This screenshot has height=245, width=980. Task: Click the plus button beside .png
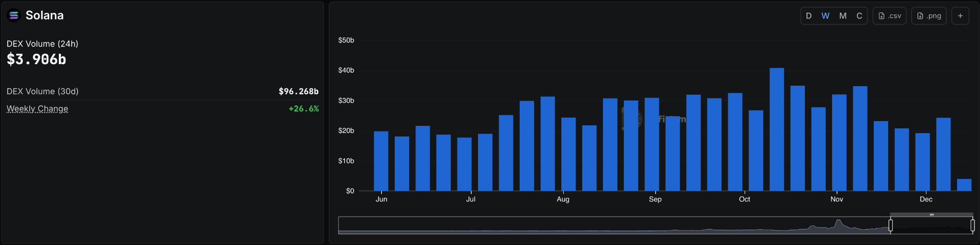[960, 16]
